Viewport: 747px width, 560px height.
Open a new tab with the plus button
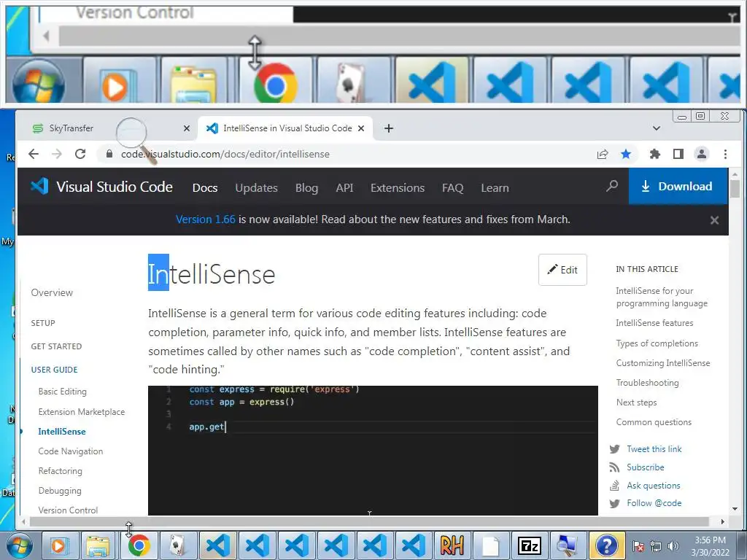pyautogui.click(x=389, y=128)
